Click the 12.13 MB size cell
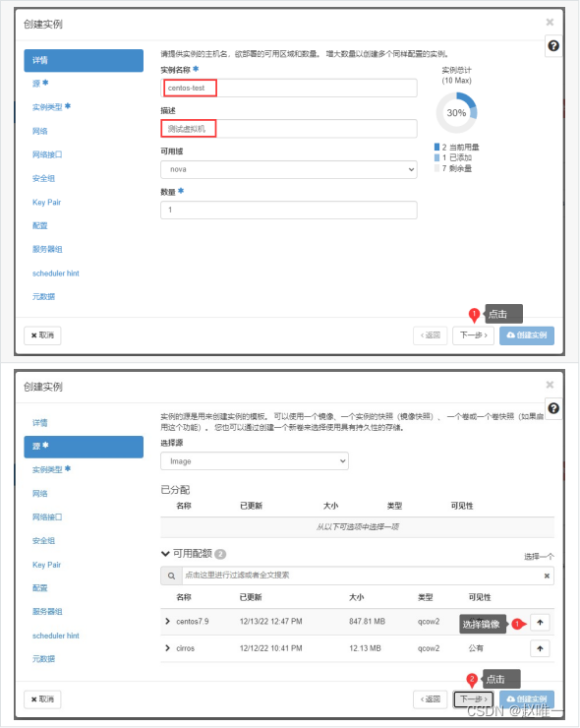This screenshot has height=728, width=580. tap(365, 648)
